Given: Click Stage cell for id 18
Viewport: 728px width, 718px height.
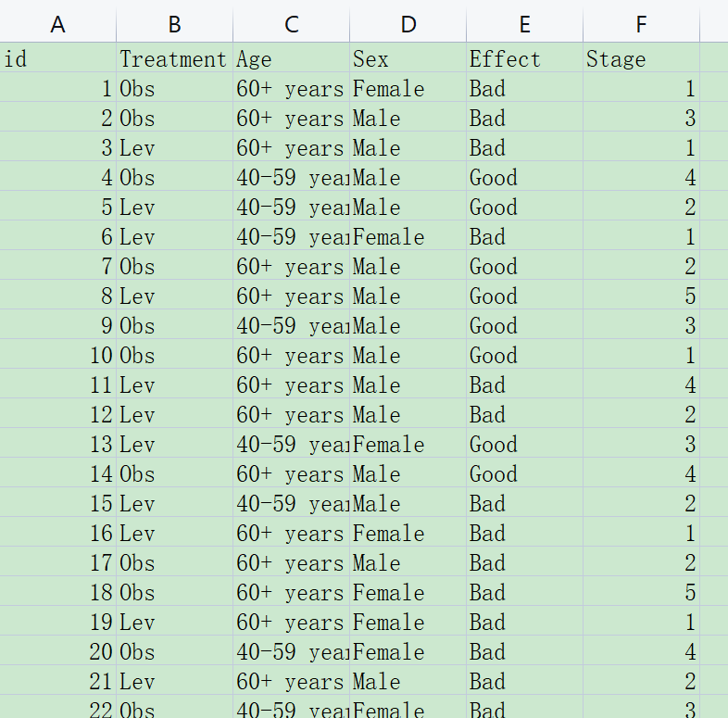Looking at the screenshot, I should [x=641, y=593].
